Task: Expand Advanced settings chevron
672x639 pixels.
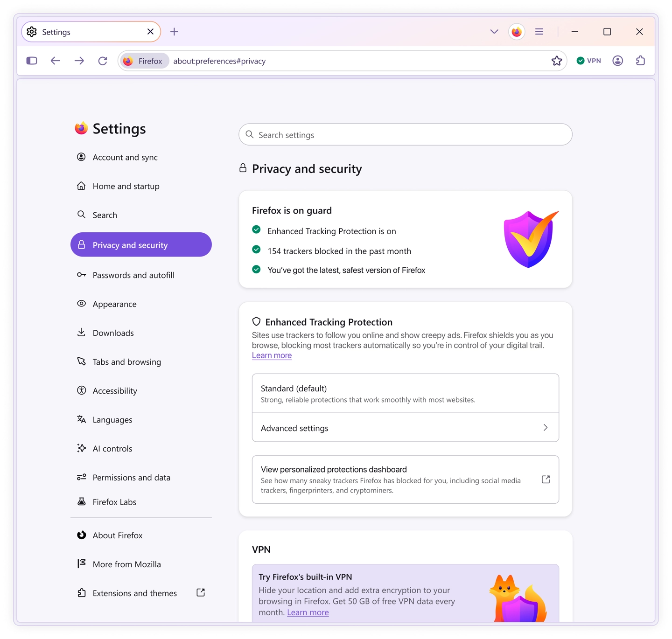Action: tap(546, 428)
